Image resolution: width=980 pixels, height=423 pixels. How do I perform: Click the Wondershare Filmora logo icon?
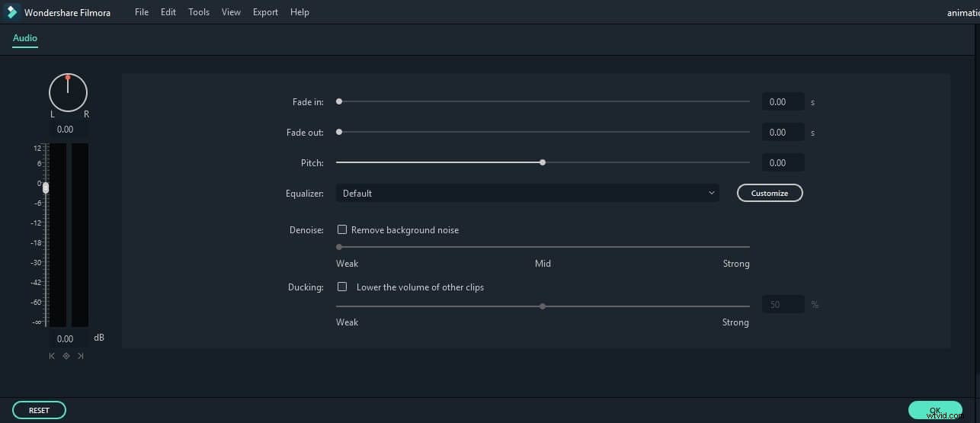pos(12,12)
